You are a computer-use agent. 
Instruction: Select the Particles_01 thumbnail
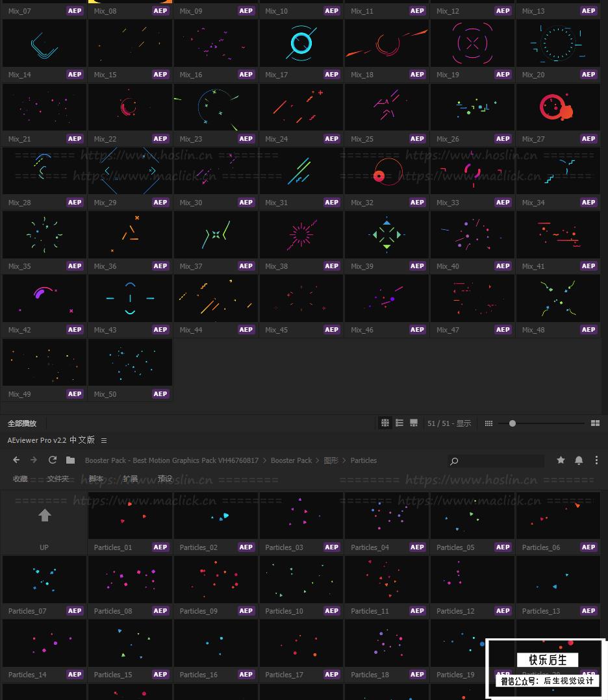[x=130, y=516]
